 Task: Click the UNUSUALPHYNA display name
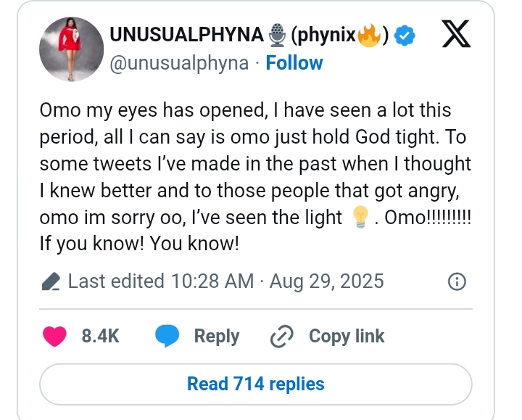[x=187, y=34]
